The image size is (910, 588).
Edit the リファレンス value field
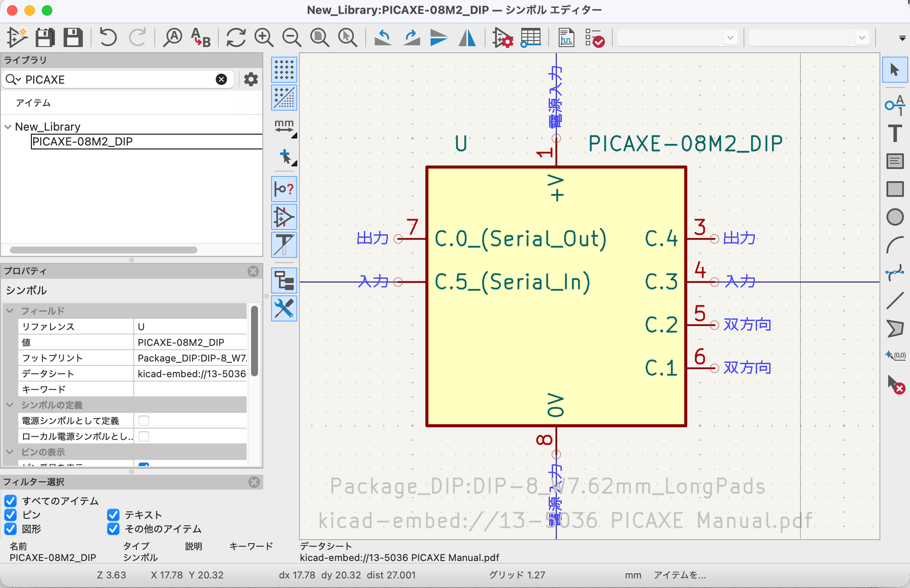(190, 327)
